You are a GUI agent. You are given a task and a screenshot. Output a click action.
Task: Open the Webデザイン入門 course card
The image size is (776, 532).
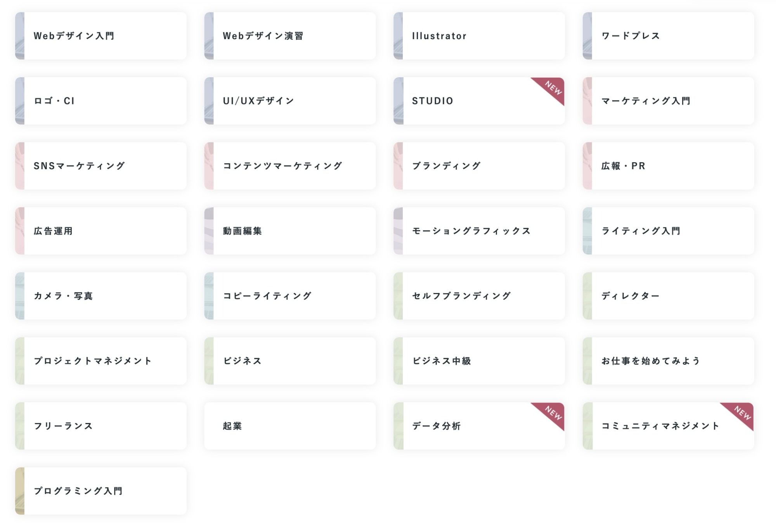(x=101, y=36)
